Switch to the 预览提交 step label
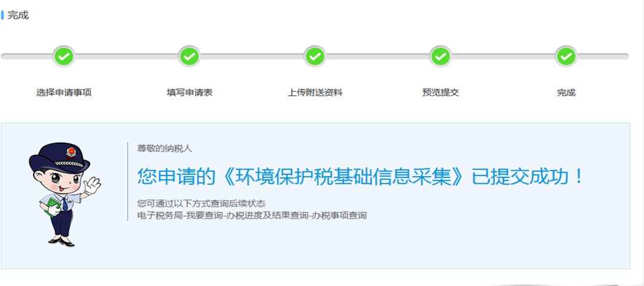This screenshot has height=286, width=644. [441, 93]
